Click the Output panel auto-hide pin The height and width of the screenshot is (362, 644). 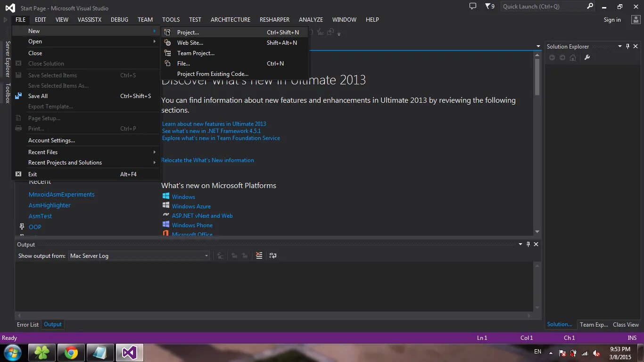tap(528, 244)
